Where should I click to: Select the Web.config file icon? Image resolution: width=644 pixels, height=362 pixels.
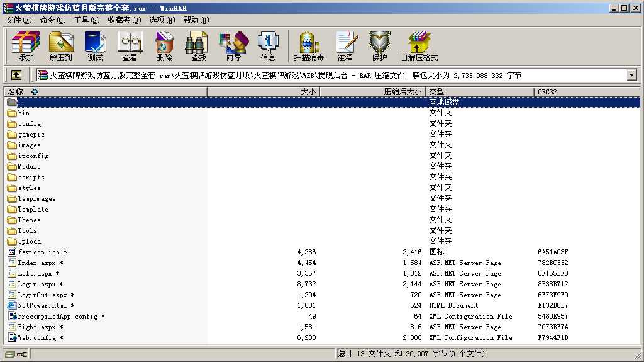click(12, 337)
